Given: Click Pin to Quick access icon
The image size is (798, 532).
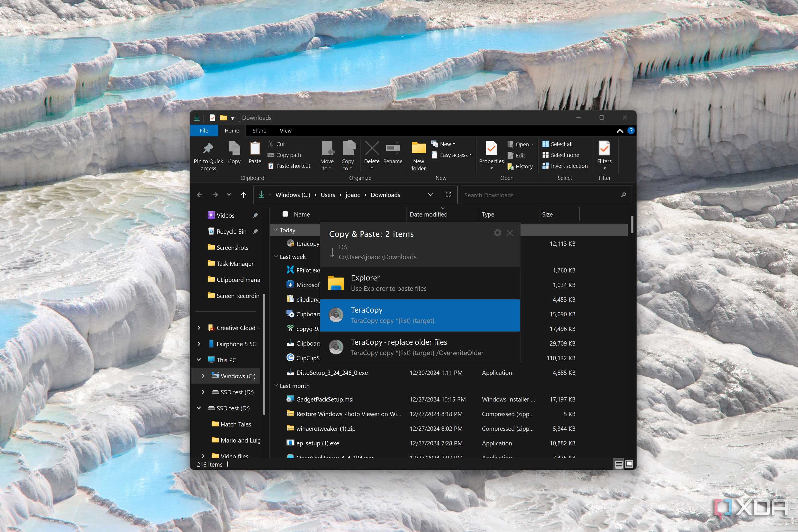Looking at the screenshot, I should (208, 149).
